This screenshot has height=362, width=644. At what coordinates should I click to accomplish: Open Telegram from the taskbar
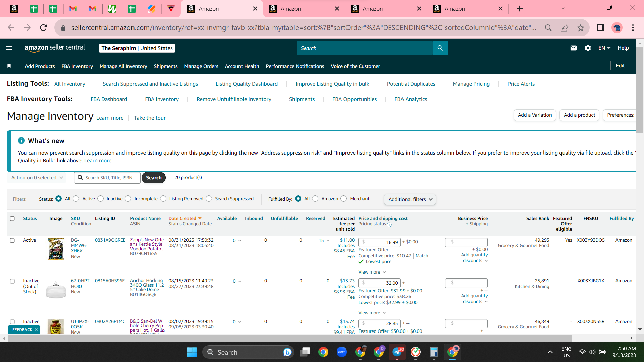coord(397,352)
